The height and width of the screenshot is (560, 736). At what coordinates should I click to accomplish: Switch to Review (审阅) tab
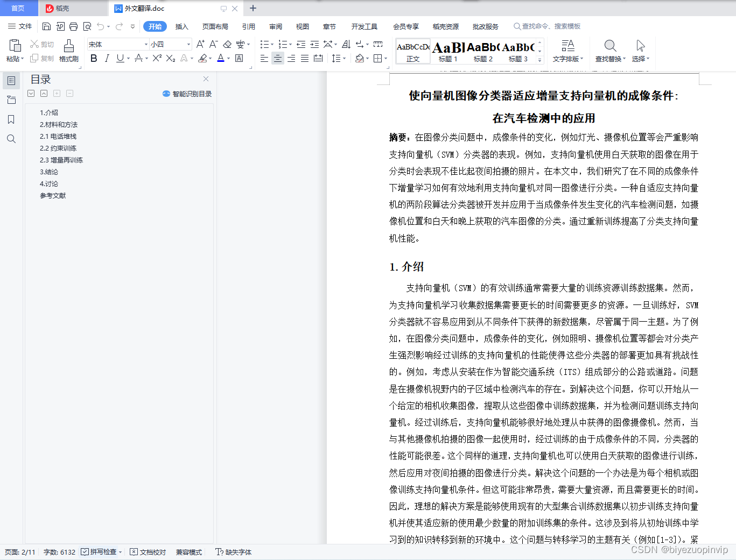[276, 26]
